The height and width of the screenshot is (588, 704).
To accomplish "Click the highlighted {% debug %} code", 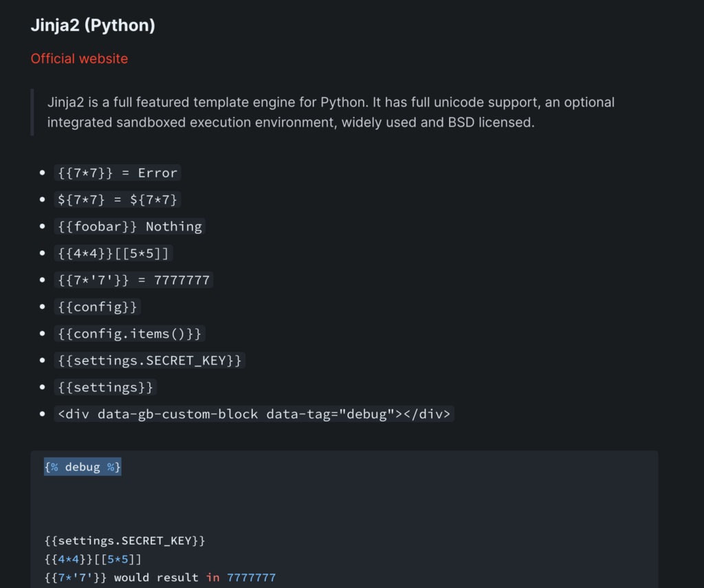I will pos(82,467).
